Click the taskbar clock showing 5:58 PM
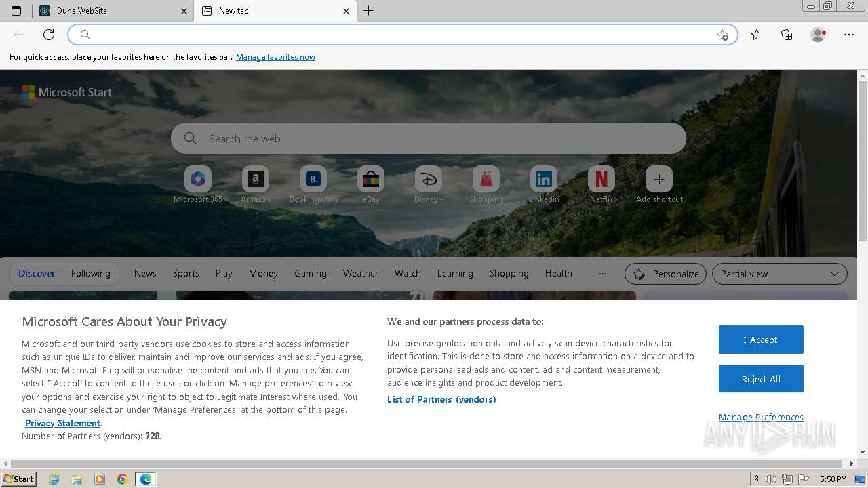Viewport: 868px width, 488px height. (833, 479)
